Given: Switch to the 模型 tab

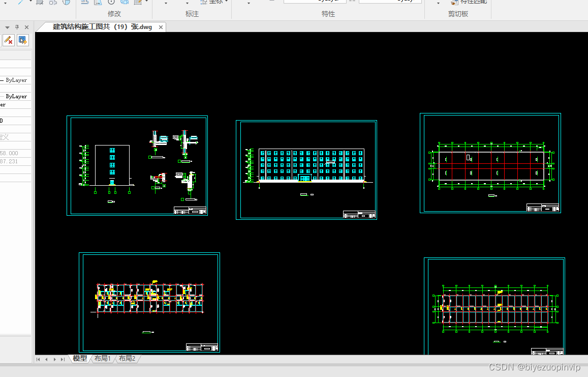Looking at the screenshot, I should tap(79, 359).
